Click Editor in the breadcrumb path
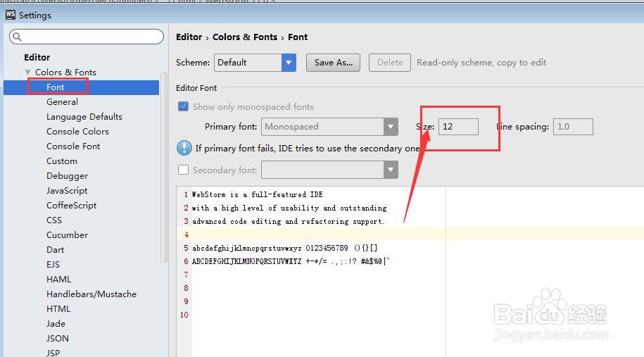Screen dimensions: 644x357 189,37
